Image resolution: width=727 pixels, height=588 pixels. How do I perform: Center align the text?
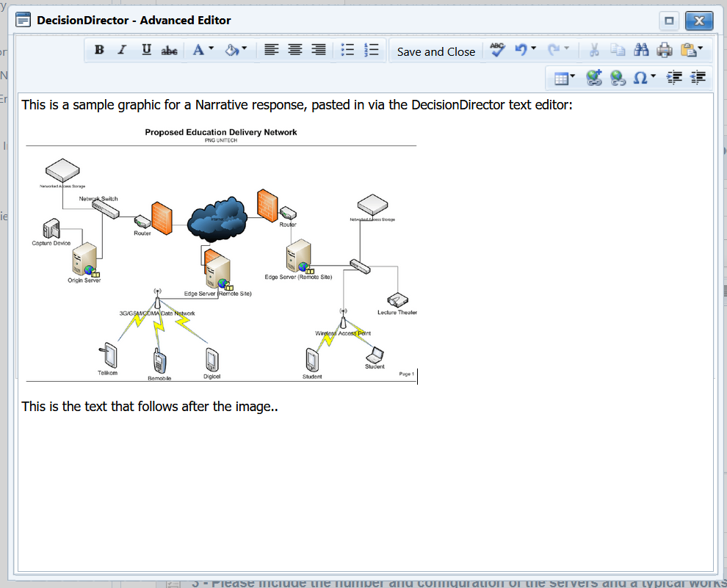(295, 50)
